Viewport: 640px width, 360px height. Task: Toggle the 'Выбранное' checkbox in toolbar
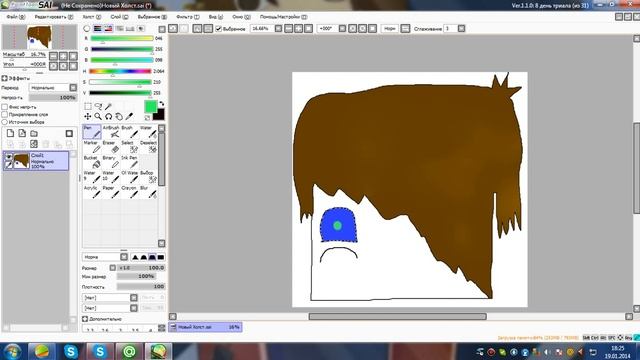[x=218, y=29]
